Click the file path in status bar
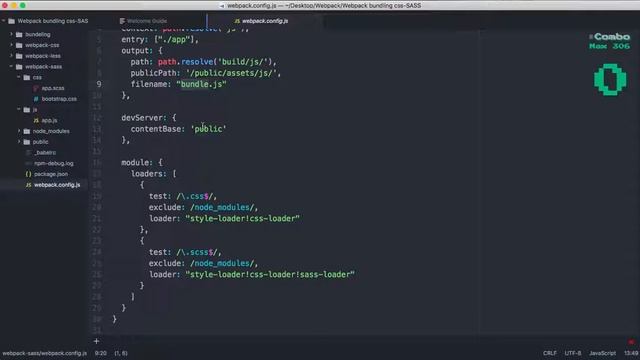 click(x=44, y=353)
